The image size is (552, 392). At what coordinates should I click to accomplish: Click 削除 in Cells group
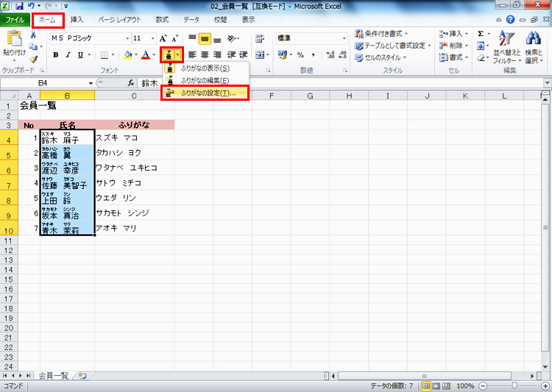(x=453, y=46)
